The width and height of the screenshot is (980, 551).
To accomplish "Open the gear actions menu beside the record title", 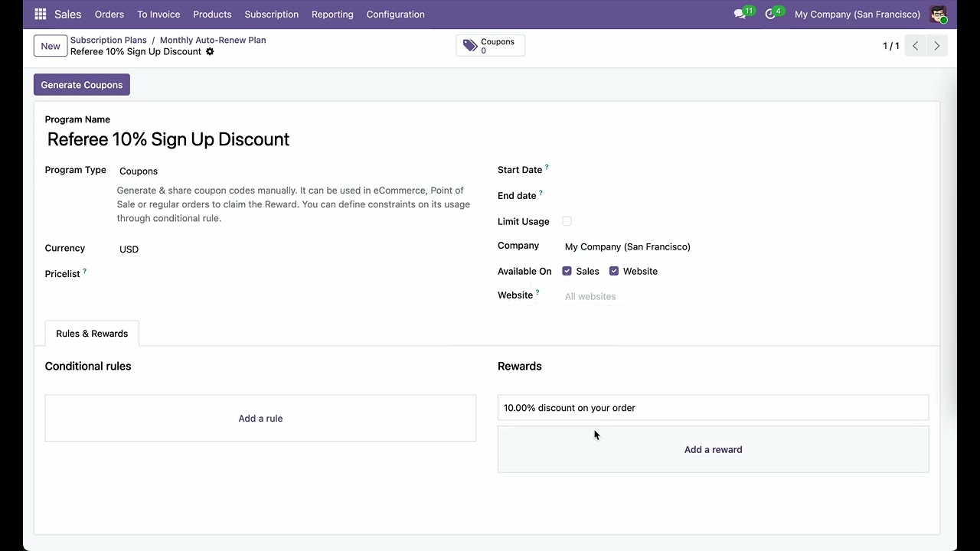I will pos(210,52).
